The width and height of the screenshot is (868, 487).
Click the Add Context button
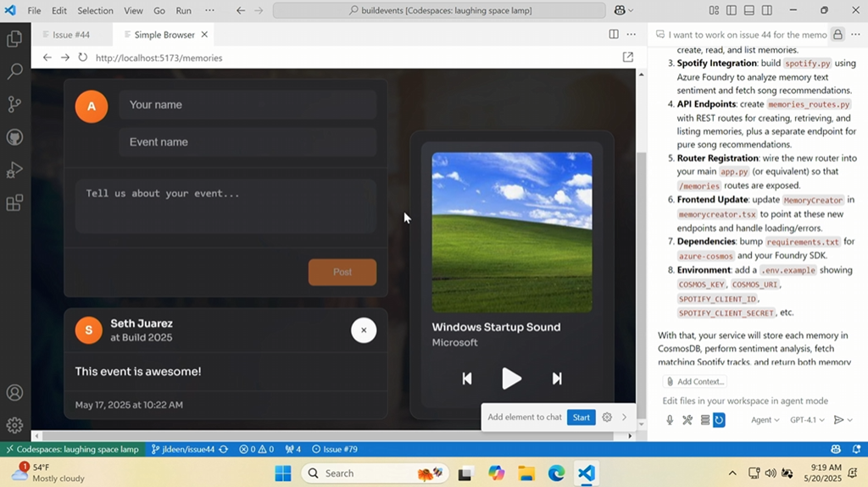[695, 382]
